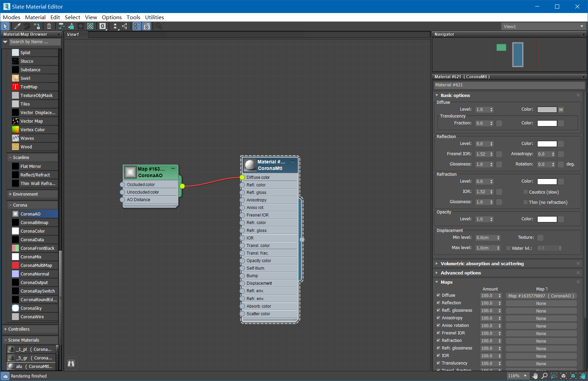Image resolution: width=588 pixels, height=381 pixels.
Task: Click Lay Out All vertical icon
Action: 116,26
